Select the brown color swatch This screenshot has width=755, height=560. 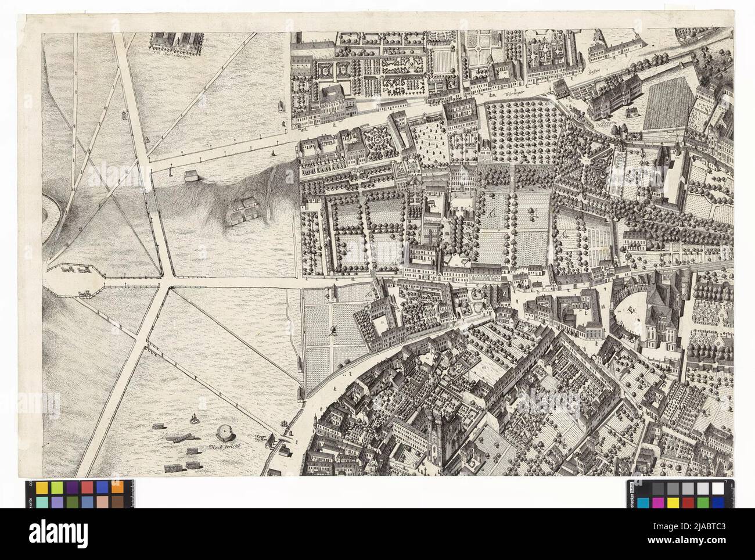[118, 502]
